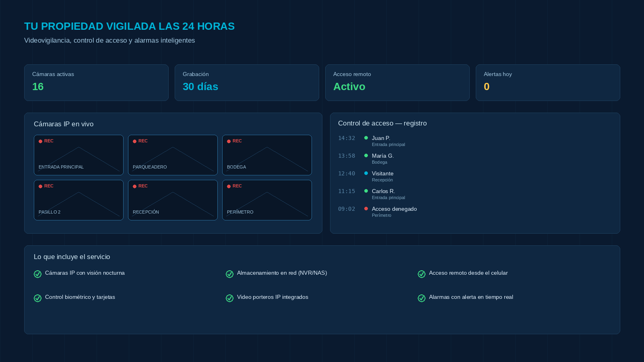Click the Control de acceso — registro title
644x362 pixels.
382,123
